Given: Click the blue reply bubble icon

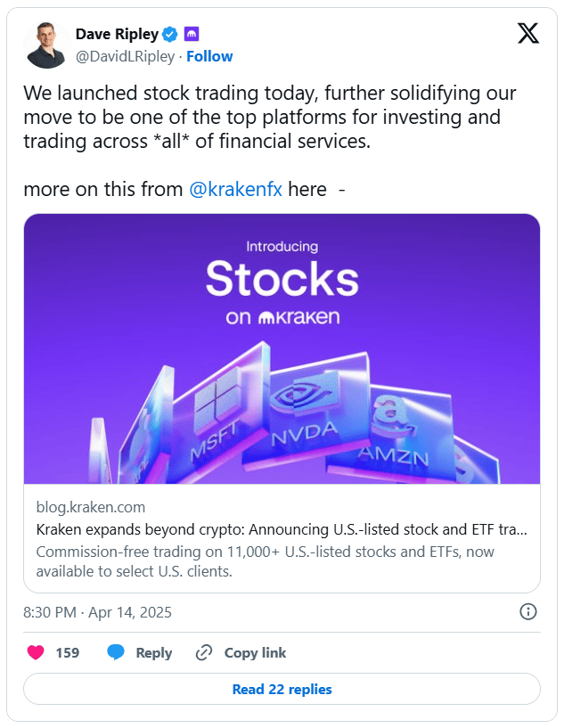Looking at the screenshot, I should click(x=116, y=652).
